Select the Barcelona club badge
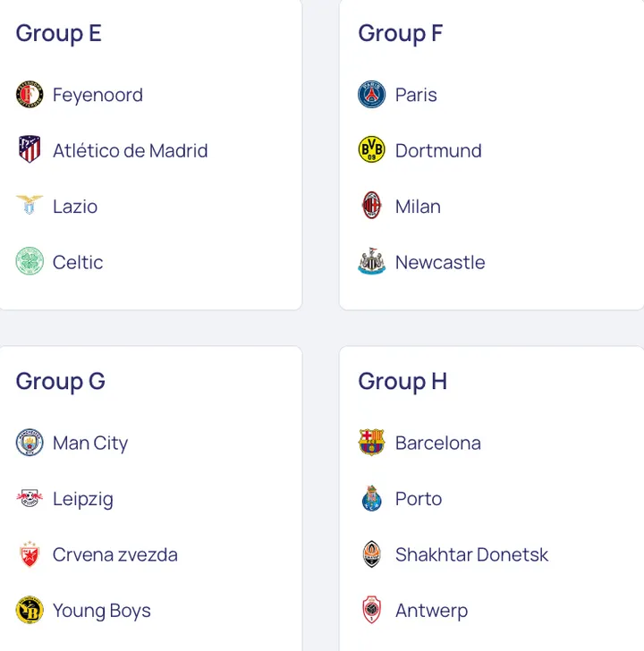 click(371, 443)
